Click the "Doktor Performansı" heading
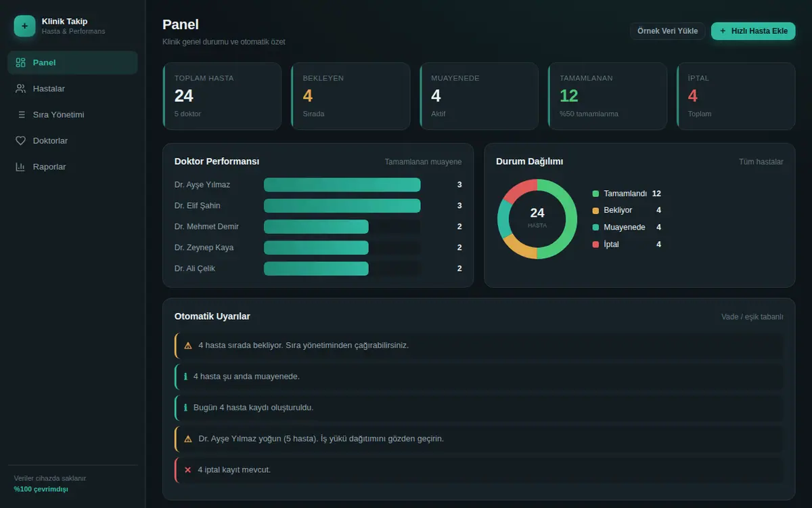 [217, 161]
